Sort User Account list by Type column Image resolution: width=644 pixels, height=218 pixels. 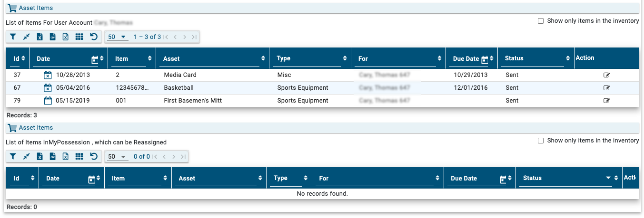[x=345, y=59]
